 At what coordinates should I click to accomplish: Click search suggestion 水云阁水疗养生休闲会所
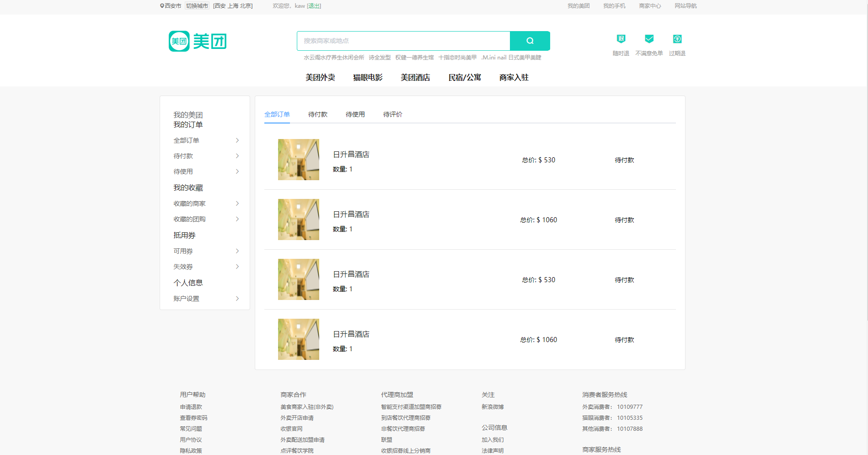[x=334, y=58]
